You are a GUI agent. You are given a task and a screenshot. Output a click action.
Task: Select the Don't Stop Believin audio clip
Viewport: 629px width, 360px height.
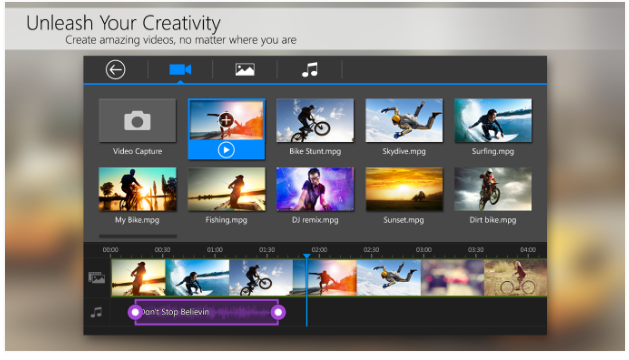(x=207, y=312)
